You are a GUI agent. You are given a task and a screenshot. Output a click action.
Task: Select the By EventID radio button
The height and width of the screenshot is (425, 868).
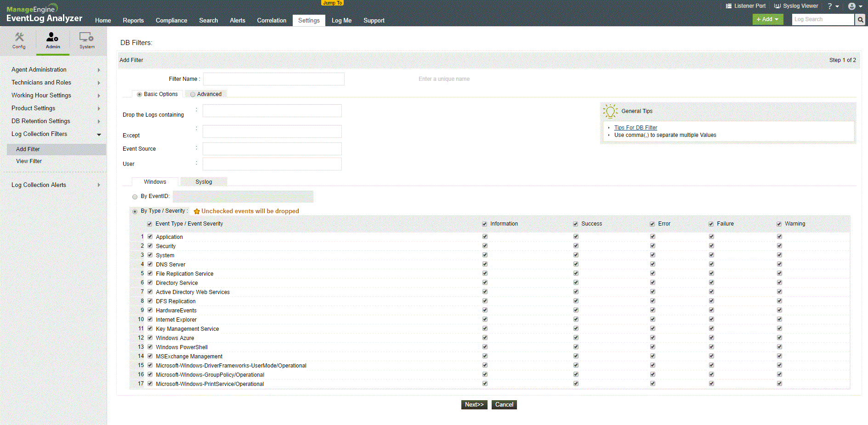tap(135, 196)
